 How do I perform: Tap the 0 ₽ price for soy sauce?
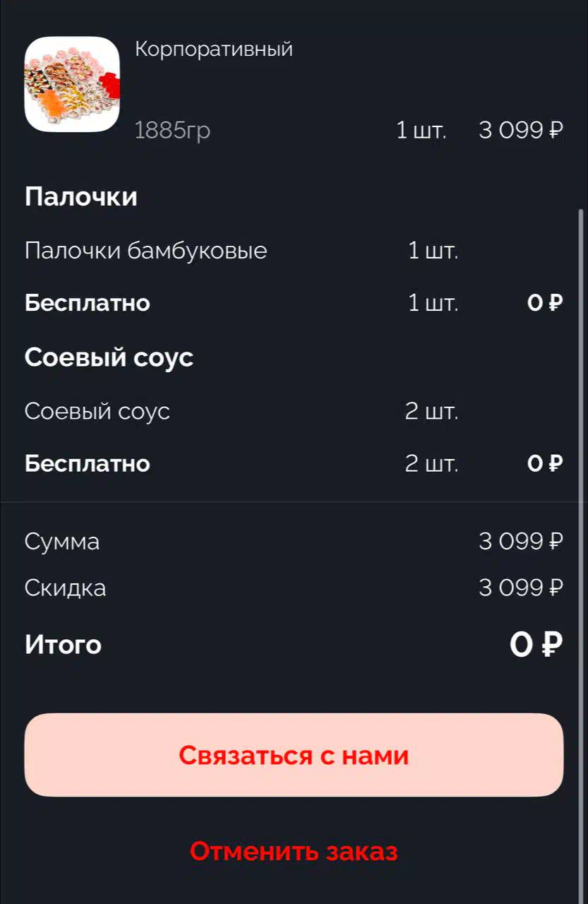click(x=545, y=463)
